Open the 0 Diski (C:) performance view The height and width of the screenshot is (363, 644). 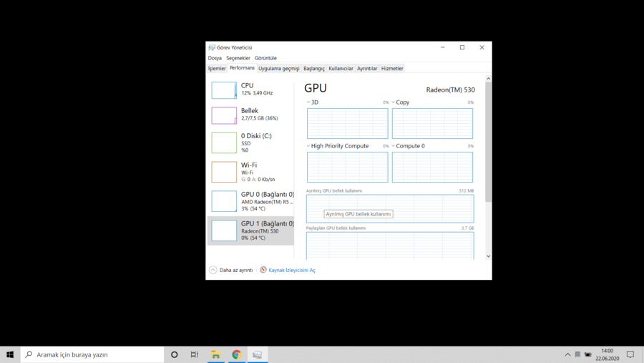point(250,142)
